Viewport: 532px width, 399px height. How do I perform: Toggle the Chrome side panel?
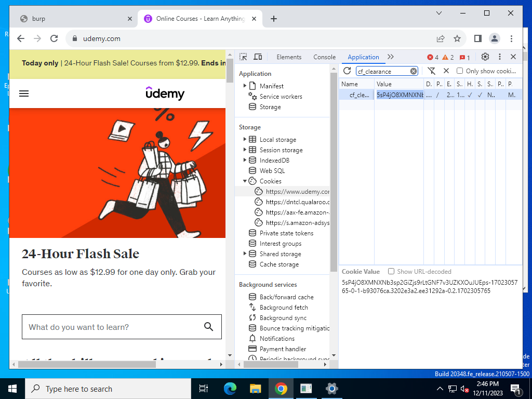478,38
